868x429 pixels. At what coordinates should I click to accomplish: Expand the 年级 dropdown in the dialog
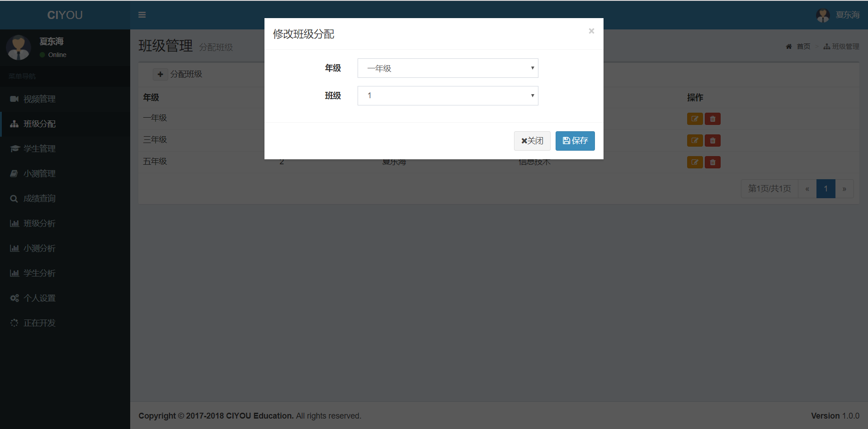pos(448,68)
